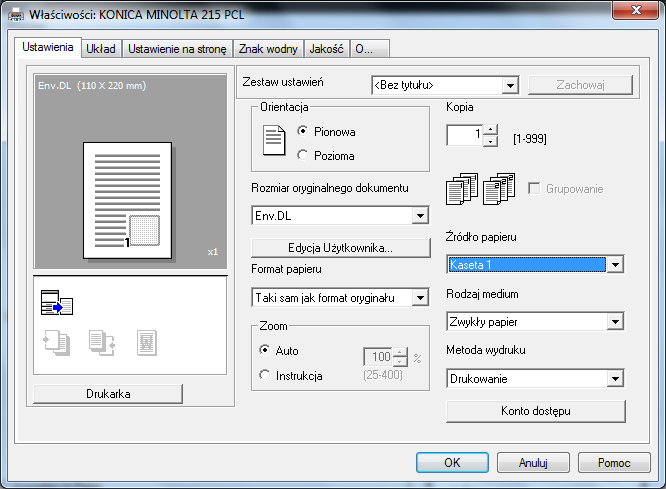Click the portrait page orientation icon
Screen dimensions: 666x489
274,140
